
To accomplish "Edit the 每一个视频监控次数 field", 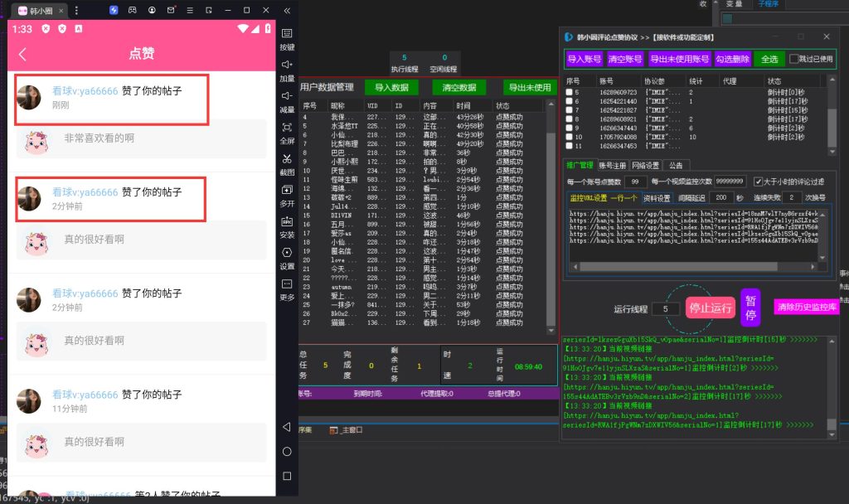I will [x=730, y=182].
